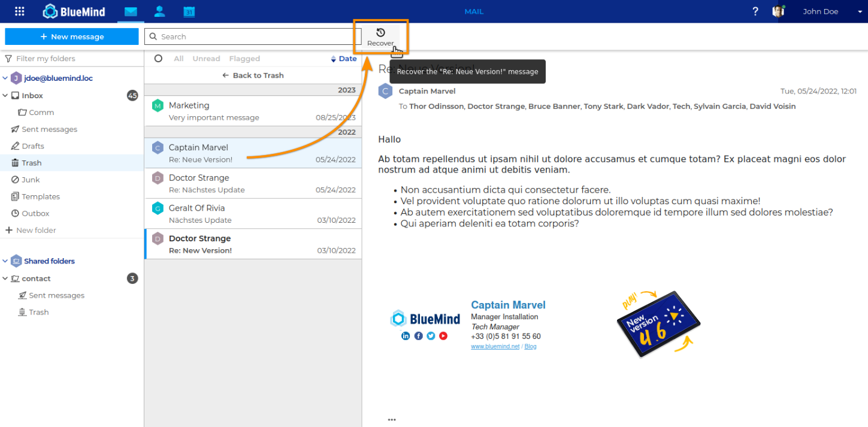
Task: Change the Date sort order
Action: [344, 59]
